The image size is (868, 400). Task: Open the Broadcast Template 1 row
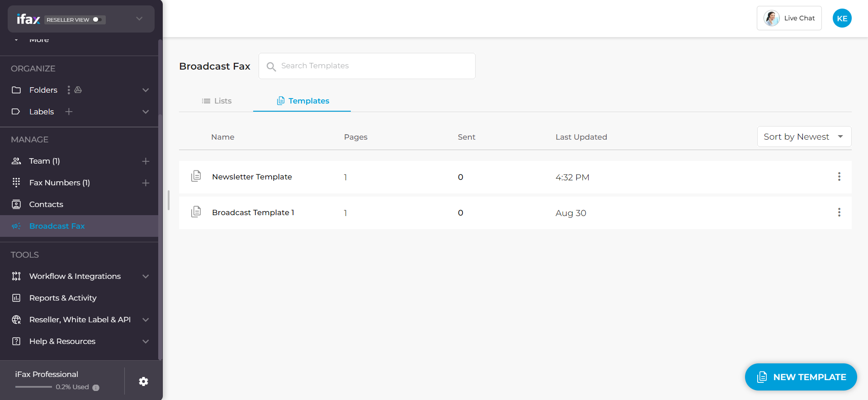click(x=515, y=213)
